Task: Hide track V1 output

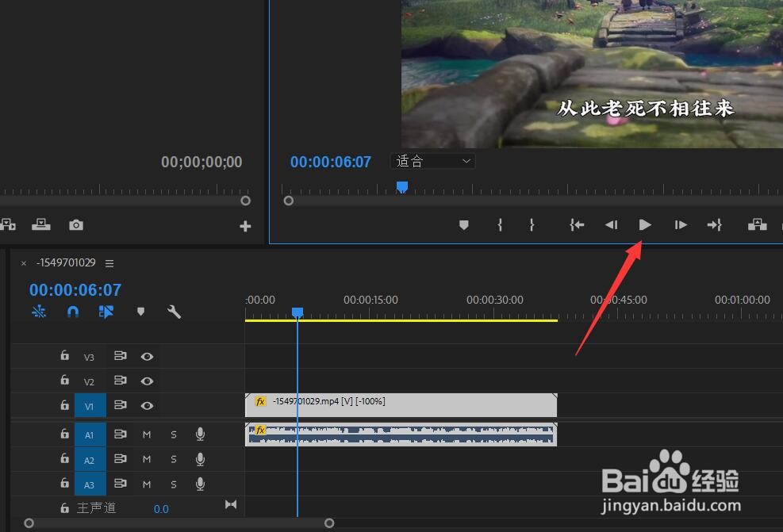Action: (147, 405)
